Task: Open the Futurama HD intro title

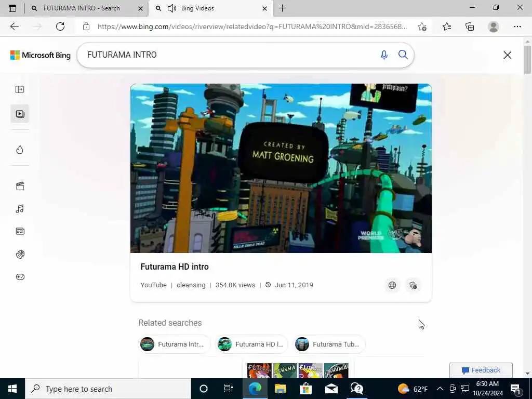Action: click(x=175, y=267)
